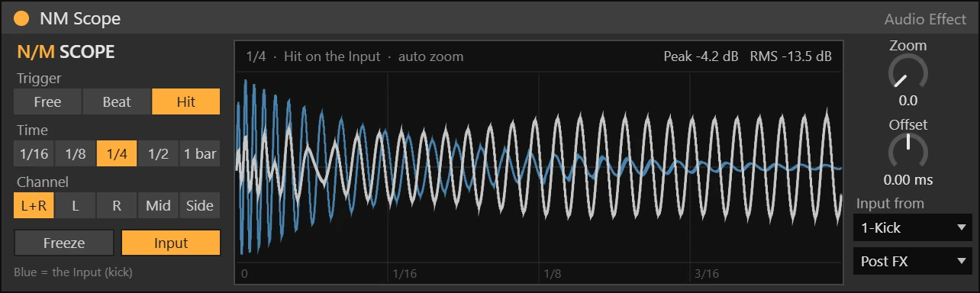The height and width of the screenshot is (293, 980).
Task: Toggle the orange device activator circle
Action: click(x=21, y=18)
